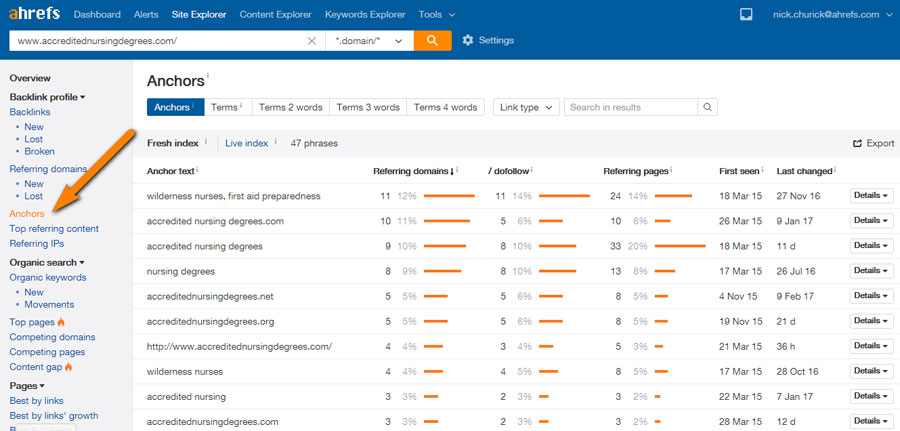The image size is (900, 431).
Task: Open the nick.churick@ahrefs.com account menu
Action: [x=833, y=14]
